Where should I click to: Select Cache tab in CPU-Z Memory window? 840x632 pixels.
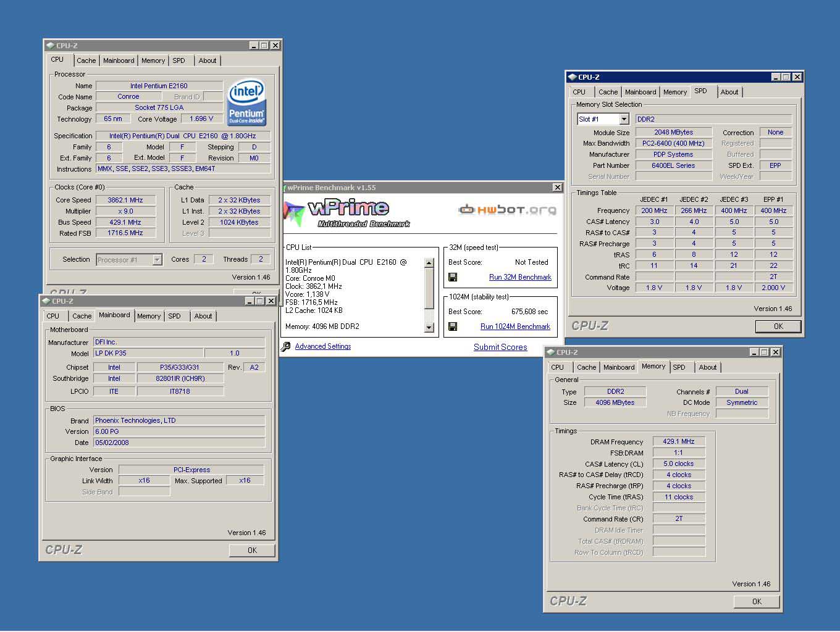[x=586, y=367]
